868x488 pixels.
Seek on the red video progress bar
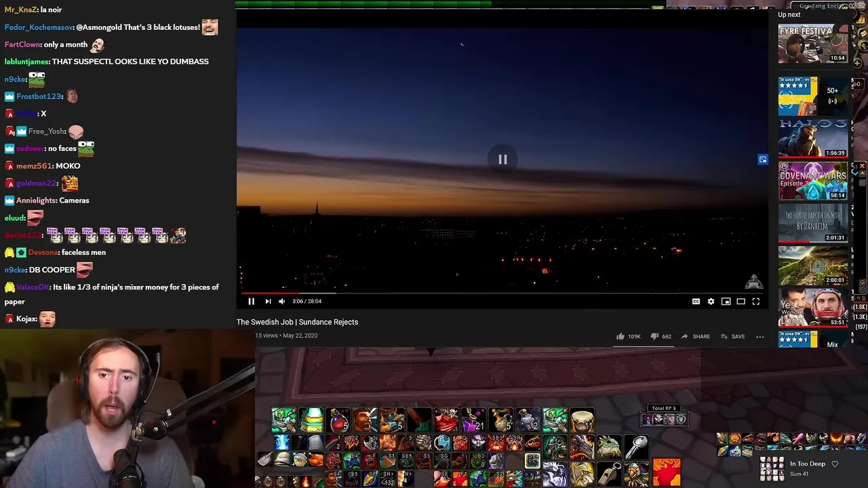[x=502, y=293]
